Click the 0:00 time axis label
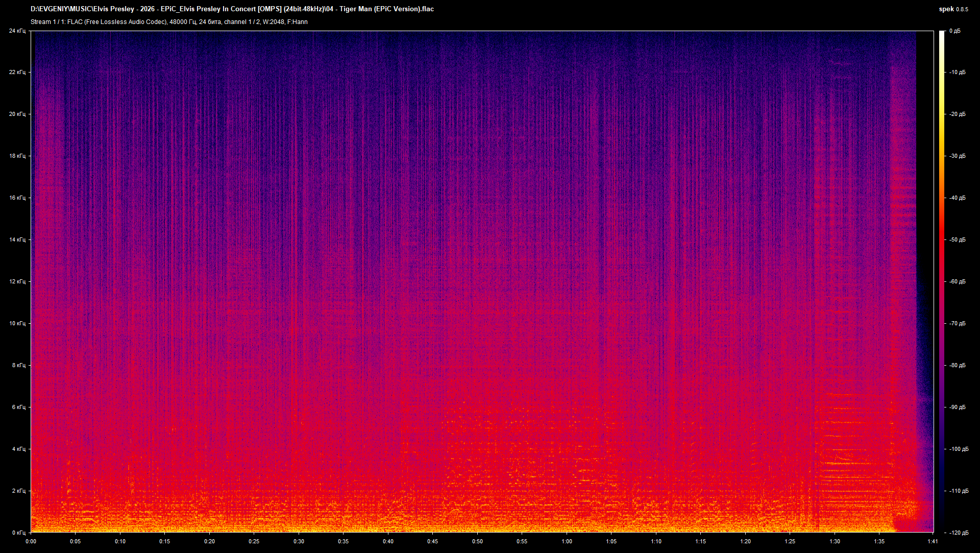This screenshot has height=553, width=980. coord(31,542)
